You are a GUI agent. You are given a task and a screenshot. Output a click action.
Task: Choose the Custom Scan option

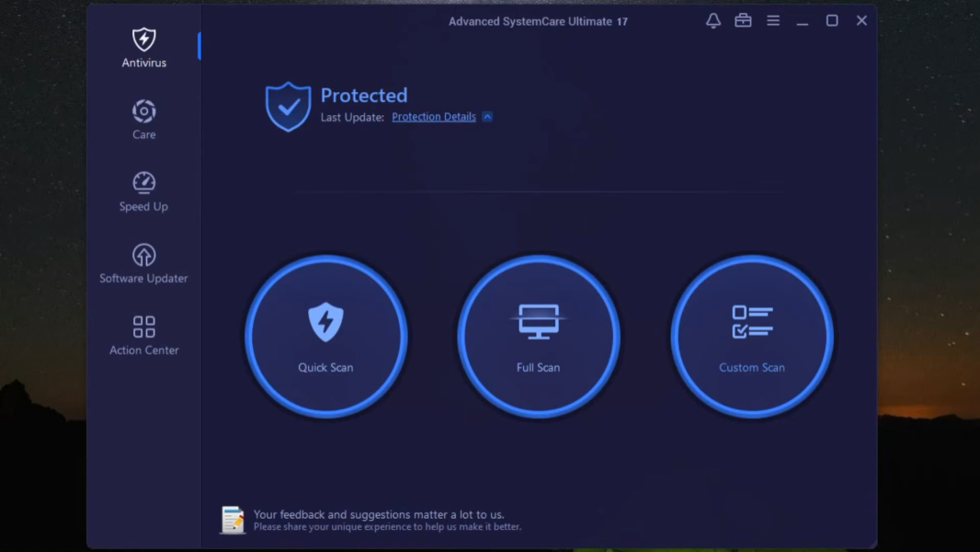coord(751,337)
